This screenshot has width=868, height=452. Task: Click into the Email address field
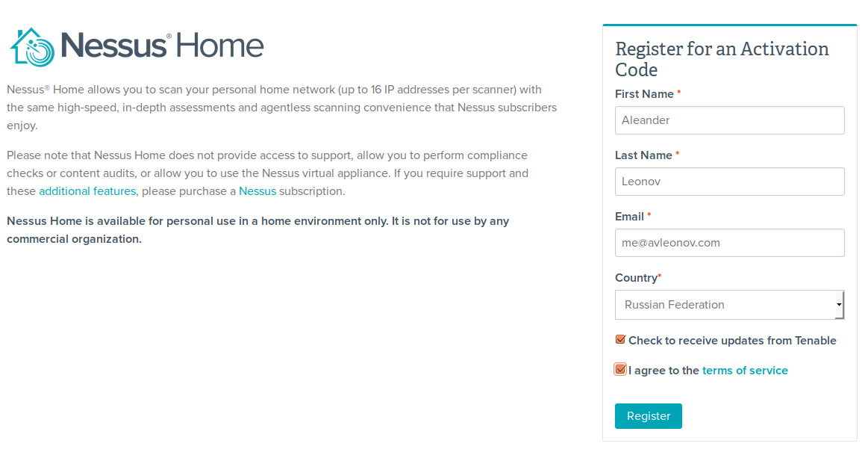tap(730, 243)
